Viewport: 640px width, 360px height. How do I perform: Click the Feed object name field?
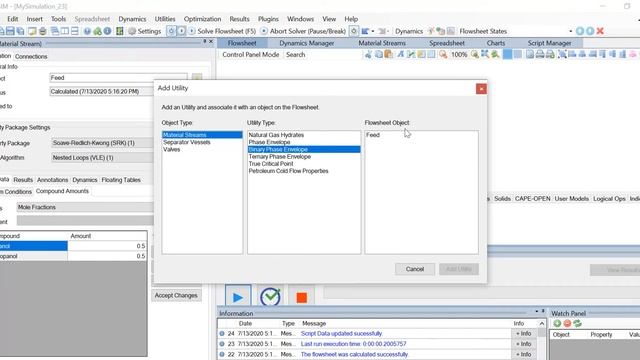pyautogui.click(x=118, y=78)
